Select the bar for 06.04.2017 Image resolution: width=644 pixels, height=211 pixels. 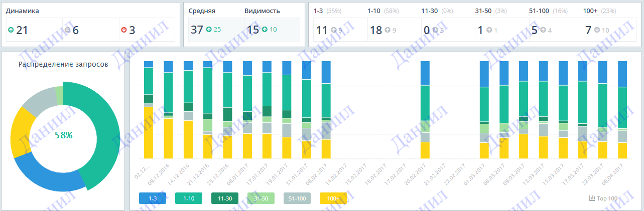coord(622,110)
